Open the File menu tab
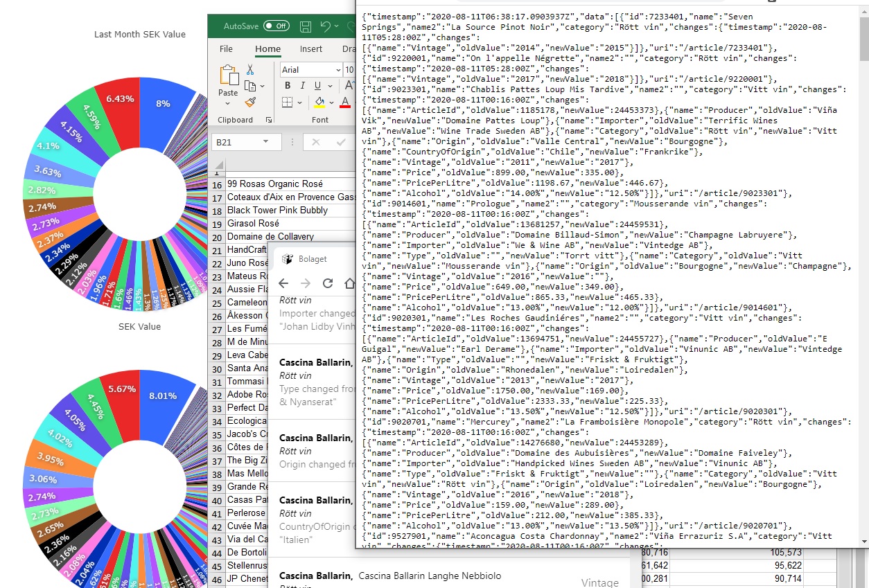This screenshot has width=869, height=588. pos(226,49)
